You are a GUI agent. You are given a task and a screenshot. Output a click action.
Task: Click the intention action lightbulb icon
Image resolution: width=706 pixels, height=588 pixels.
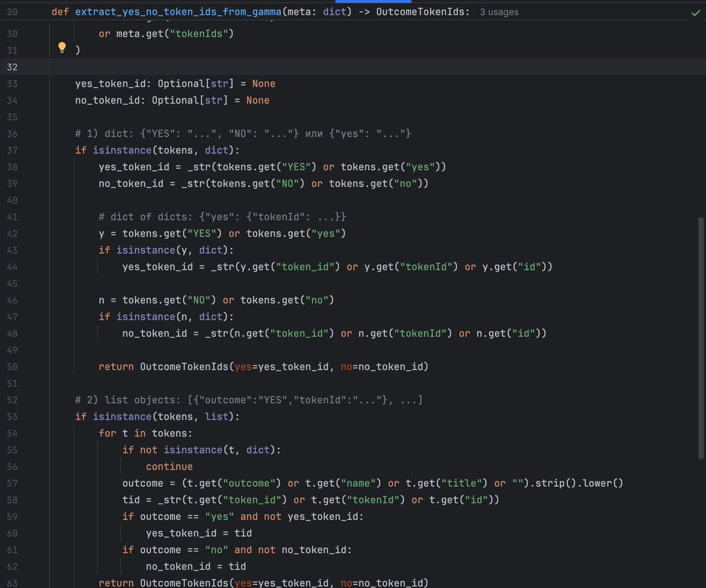[x=62, y=47]
